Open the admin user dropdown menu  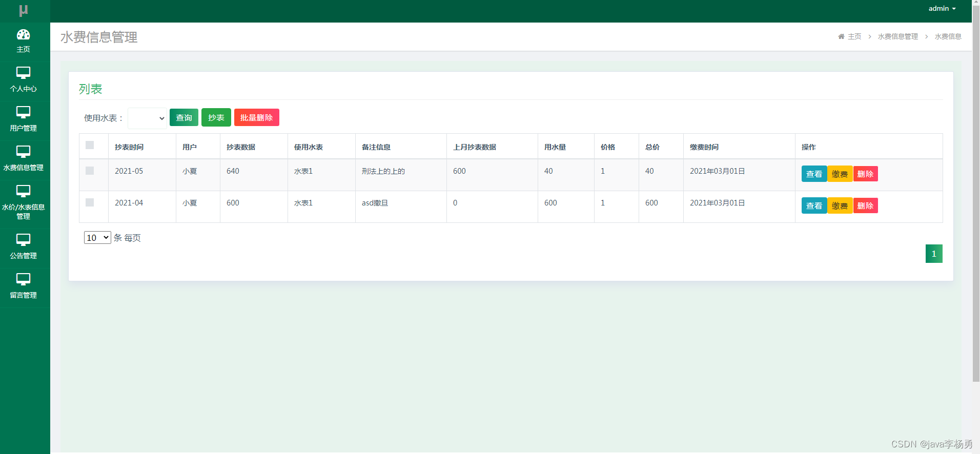(x=942, y=9)
